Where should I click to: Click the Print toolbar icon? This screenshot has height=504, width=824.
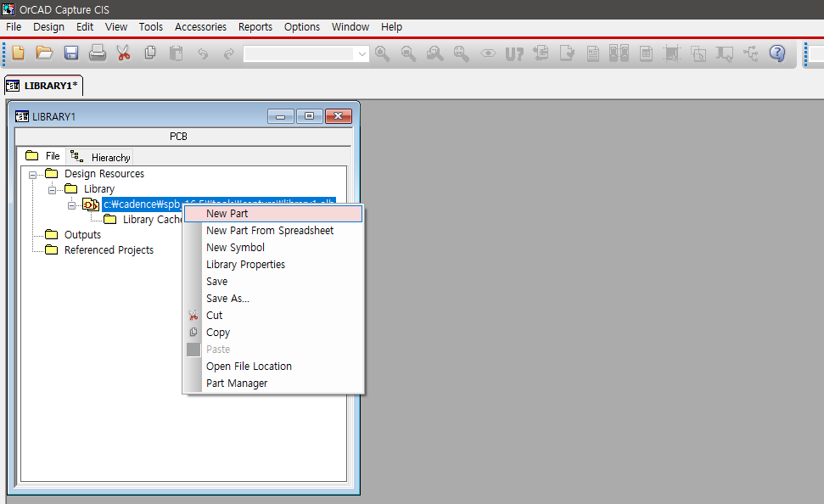click(98, 53)
